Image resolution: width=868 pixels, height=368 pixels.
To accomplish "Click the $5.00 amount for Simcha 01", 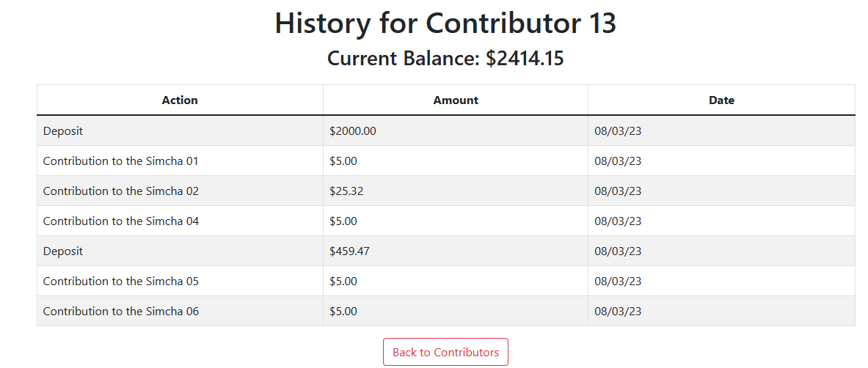I will coord(456,161).
